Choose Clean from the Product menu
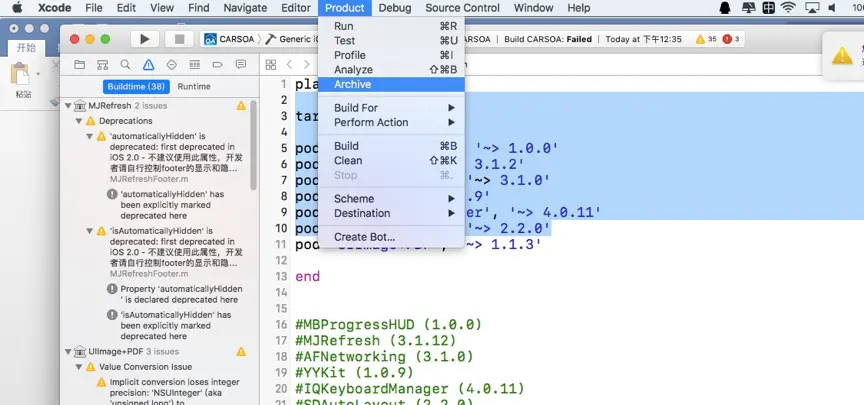Viewport: 864px width, 405px height. pyautogui.click(x=391, y=161)
